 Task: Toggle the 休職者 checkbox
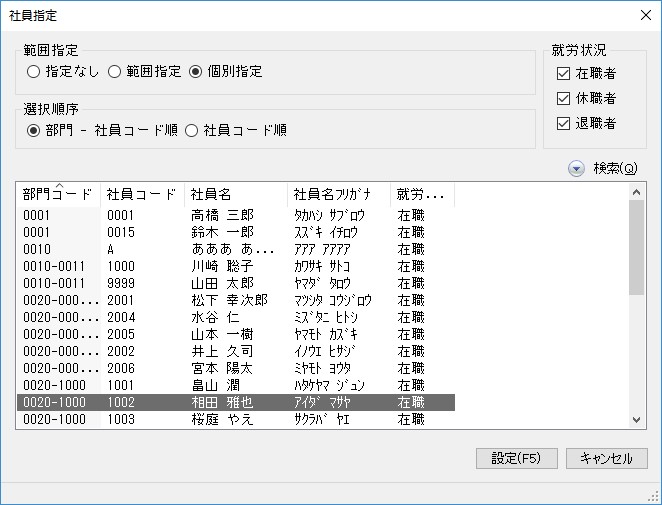563,98
